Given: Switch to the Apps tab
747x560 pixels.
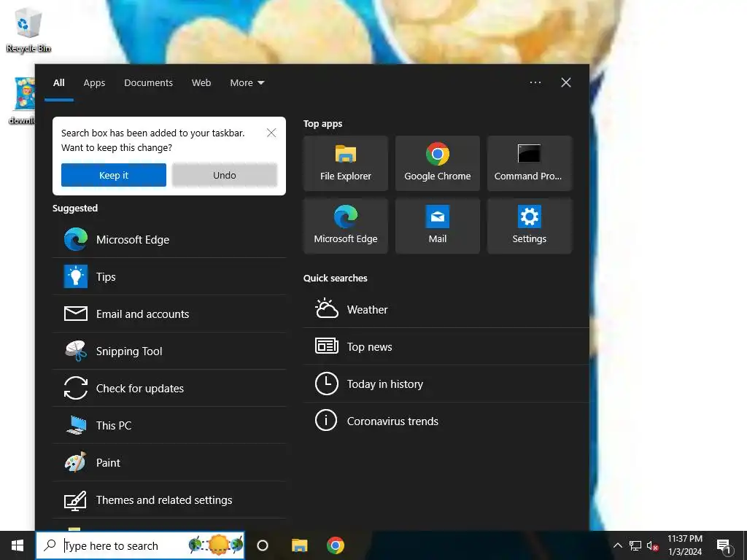Looking at the screenshot, I should (x=94, y=83).
